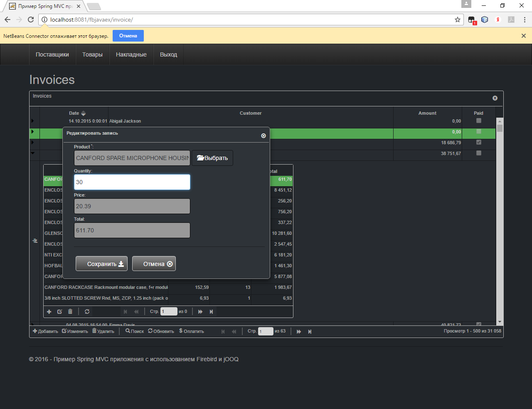Screen dimensions: 532x409
Task: Open the Поставщики menu item
Action: click(x=52, y=54)
